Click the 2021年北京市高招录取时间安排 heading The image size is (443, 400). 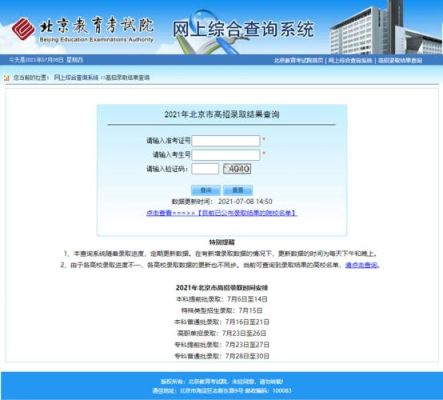(222, 287)
